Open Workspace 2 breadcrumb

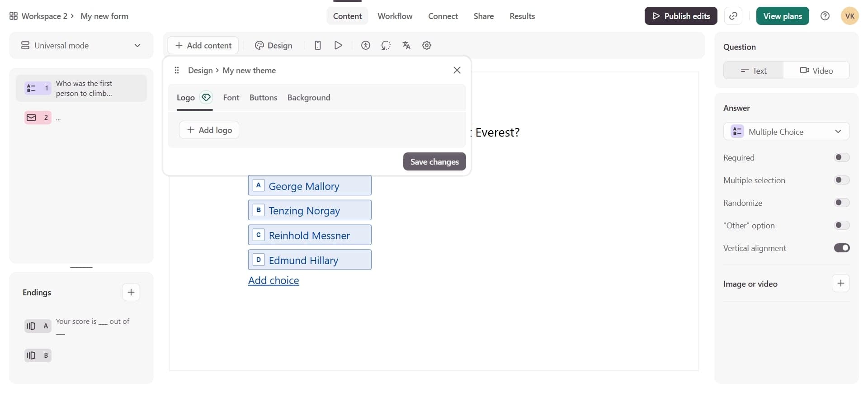coord(44,16)
